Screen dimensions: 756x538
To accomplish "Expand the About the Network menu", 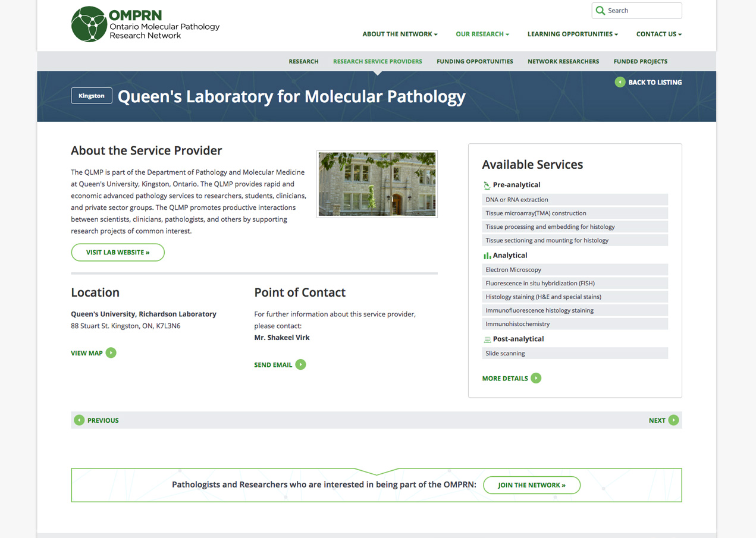I will coord(400,34).
